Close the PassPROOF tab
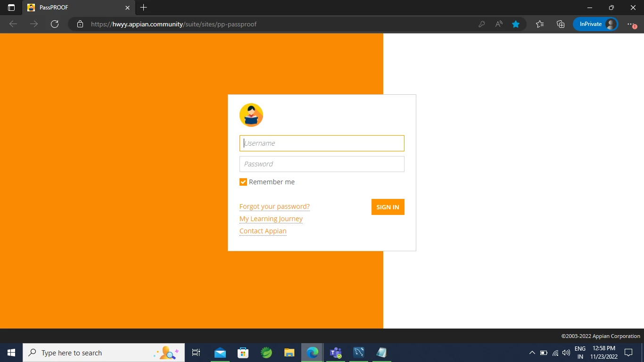This screenshot has height=362, width=644. (x=127, y=8)
